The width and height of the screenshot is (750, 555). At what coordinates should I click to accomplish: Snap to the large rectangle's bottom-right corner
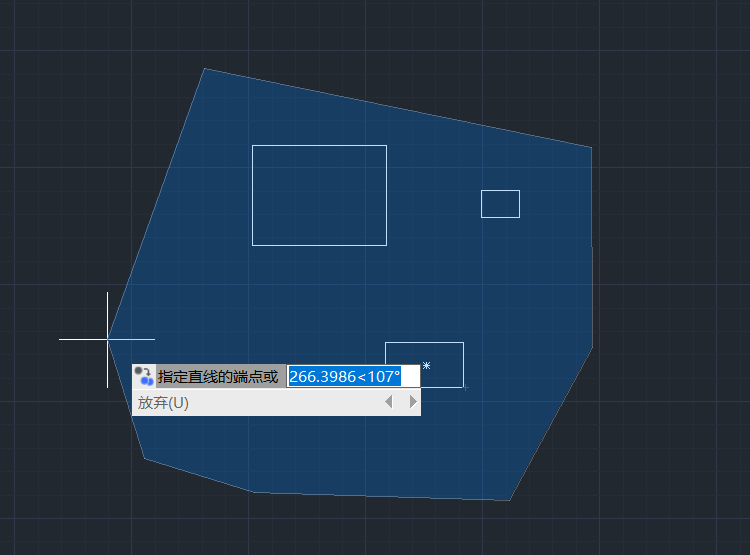click(x=386, y=245)
